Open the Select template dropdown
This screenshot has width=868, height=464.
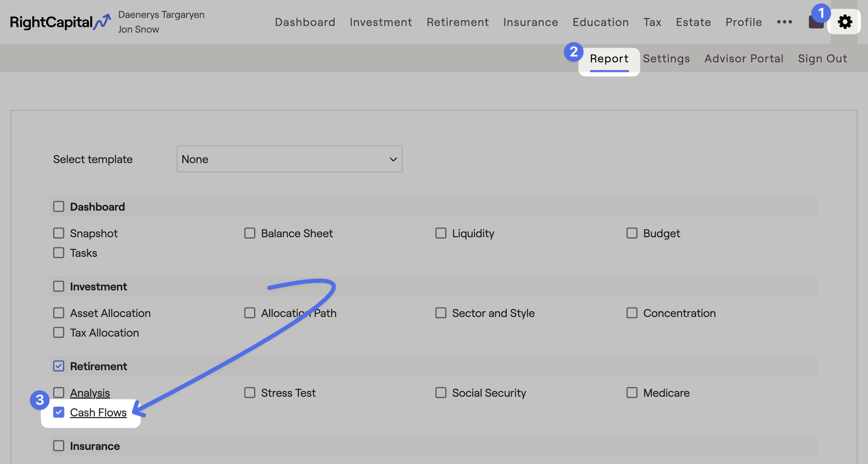point(289,159)
